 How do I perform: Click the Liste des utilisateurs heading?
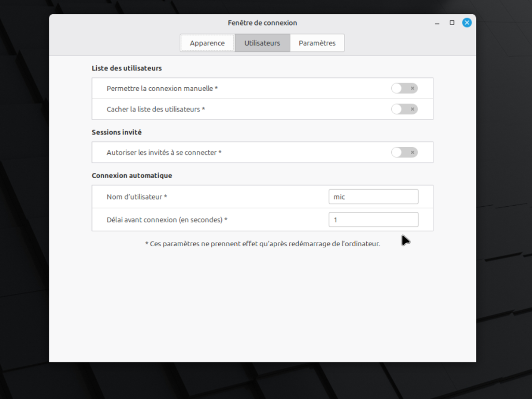pos(127,68)
